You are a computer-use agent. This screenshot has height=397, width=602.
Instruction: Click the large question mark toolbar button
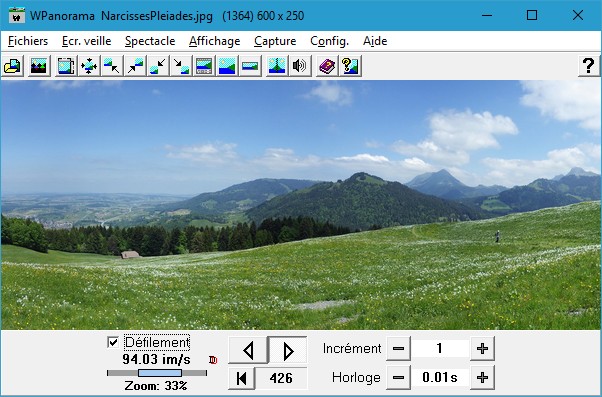point(589,66)
